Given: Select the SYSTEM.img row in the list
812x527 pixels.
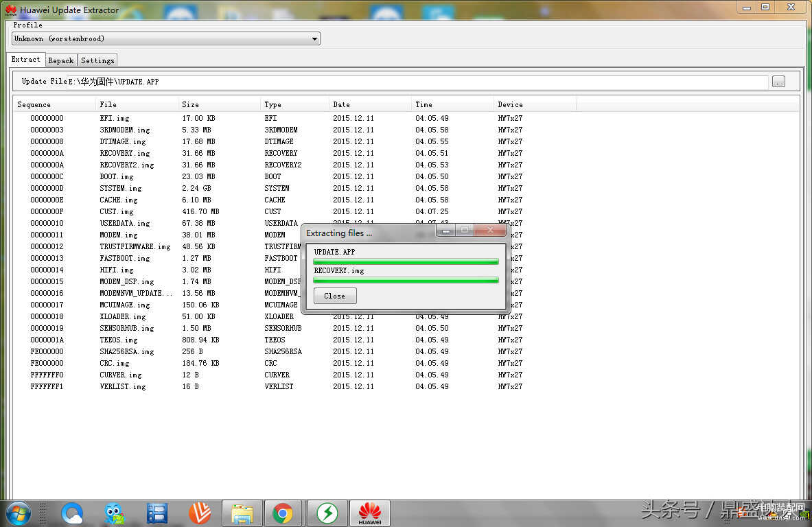Looking at the screenshot, I should (121, 188).
